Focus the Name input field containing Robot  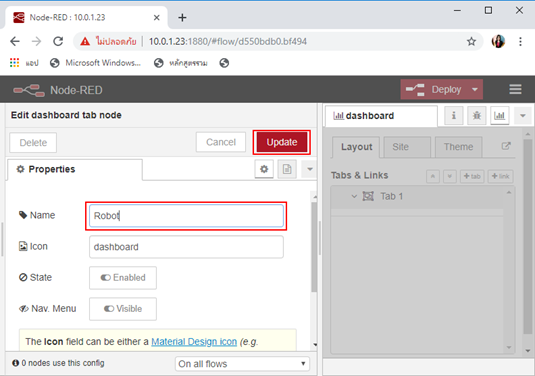186,216
